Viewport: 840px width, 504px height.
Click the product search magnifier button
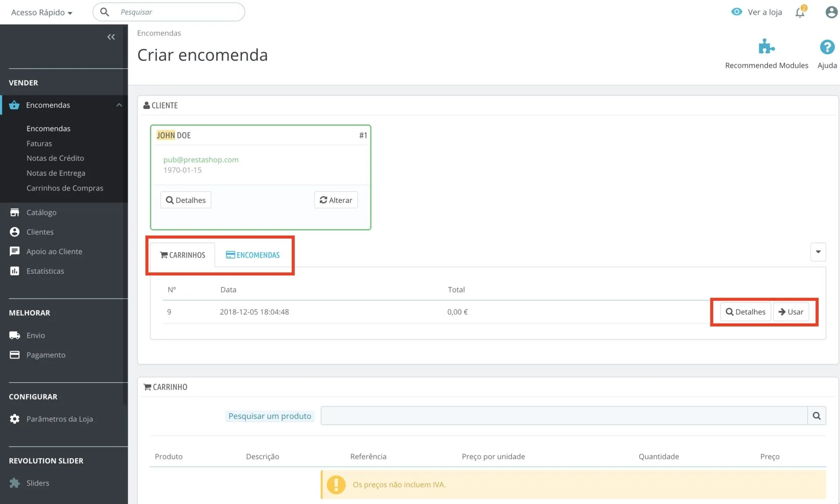816,416
